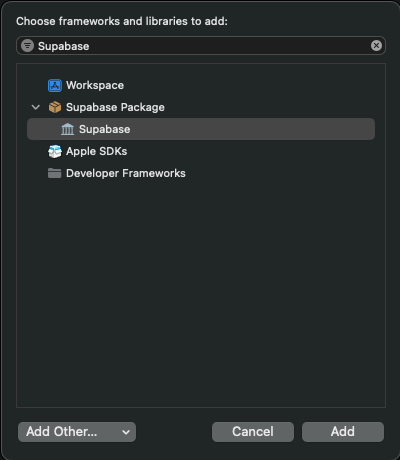Click the Apple SDKs icon
The height and width of the screenshot is (460, 400).
[55, 151]
